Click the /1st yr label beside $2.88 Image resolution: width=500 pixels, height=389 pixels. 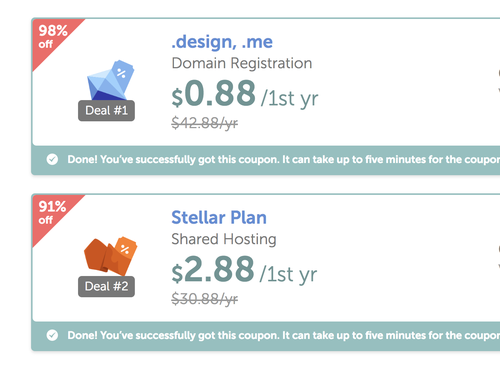288,275
